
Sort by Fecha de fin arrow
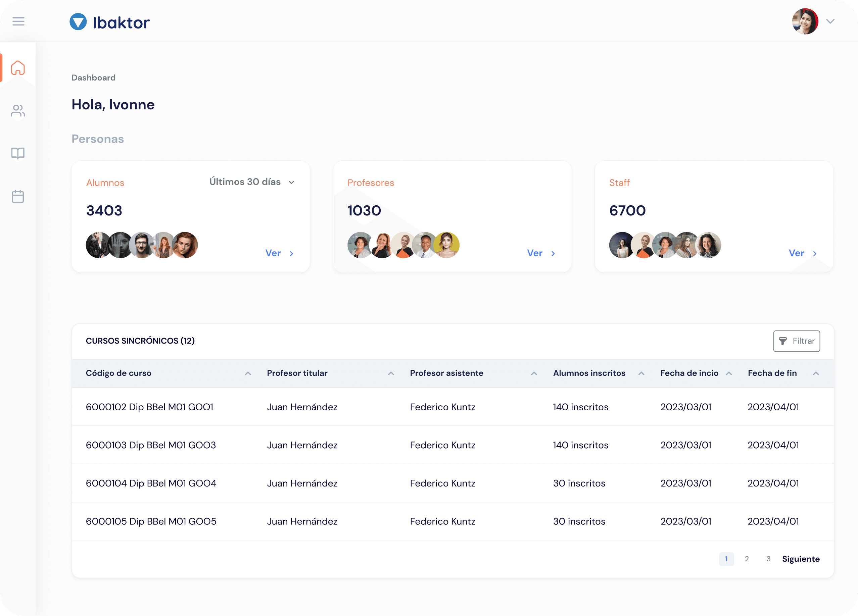click(x=816, y=374)
